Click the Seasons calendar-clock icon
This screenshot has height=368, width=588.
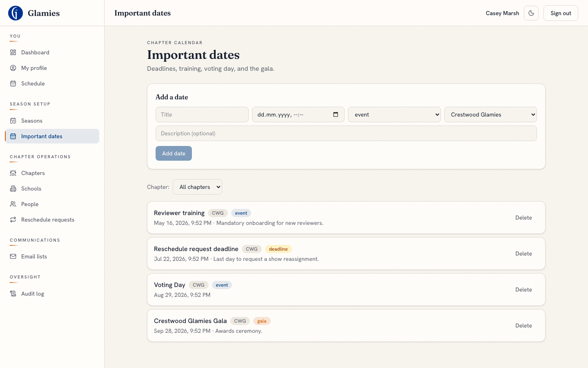(13, 121)
